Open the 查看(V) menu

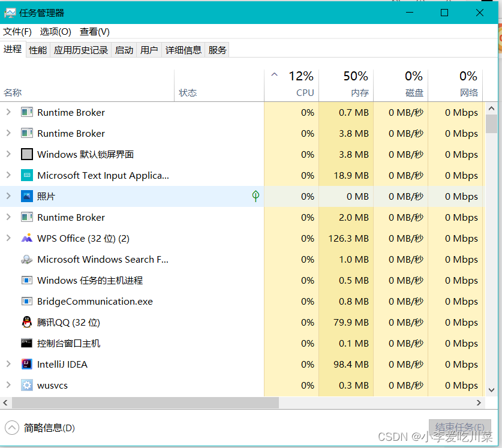(x=95, y=32)
